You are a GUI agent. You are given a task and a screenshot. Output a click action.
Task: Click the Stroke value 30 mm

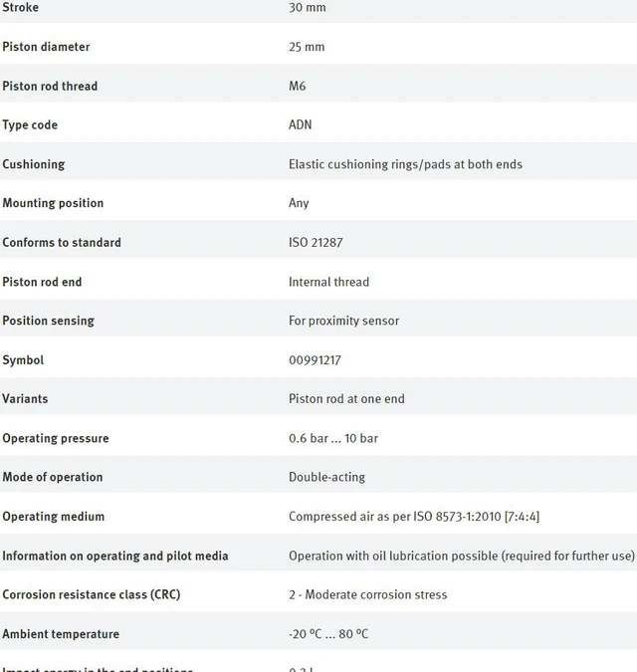pyautogui.click(x=308, y=7)
